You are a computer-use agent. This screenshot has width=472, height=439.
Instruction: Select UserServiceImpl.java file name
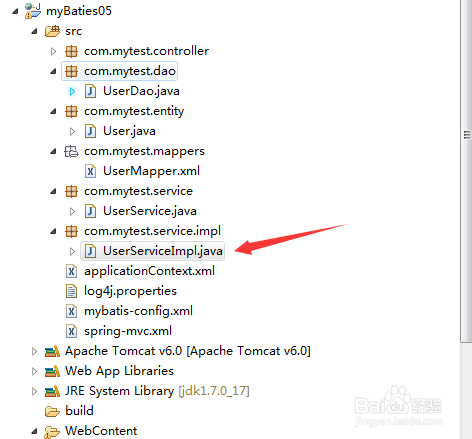(163, 251)
